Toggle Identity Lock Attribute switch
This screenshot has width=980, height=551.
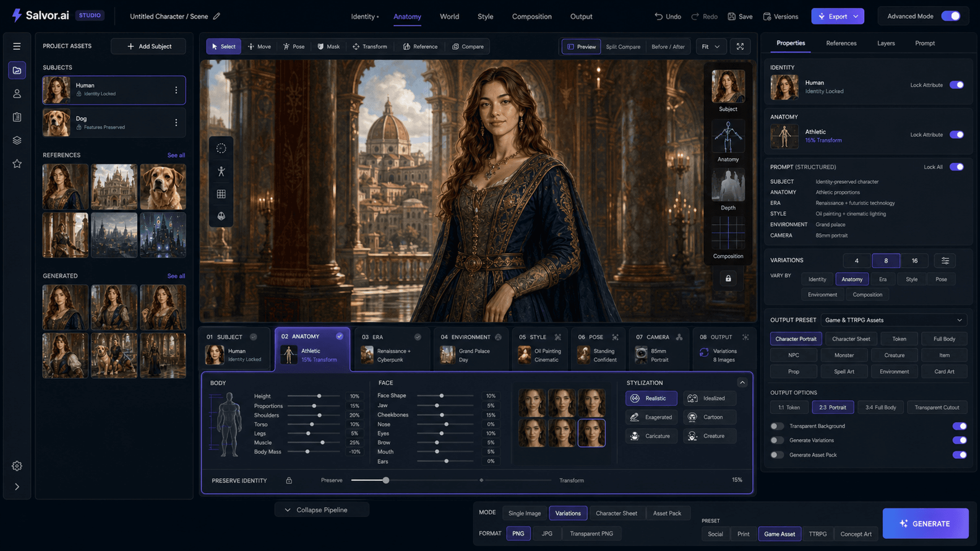tap(957, 85)
